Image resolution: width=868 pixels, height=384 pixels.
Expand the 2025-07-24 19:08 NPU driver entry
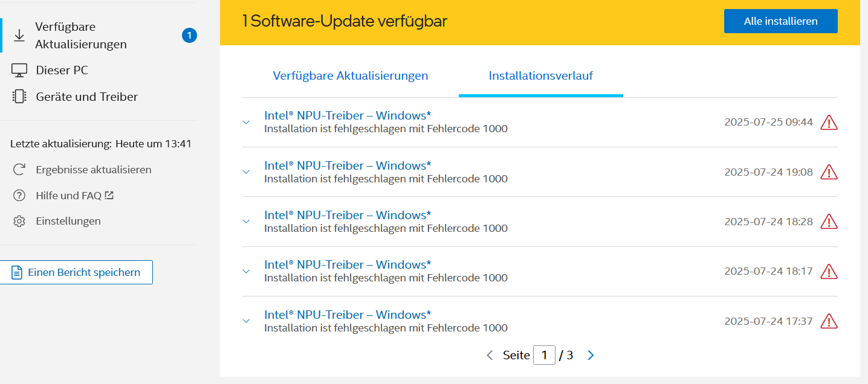pyautogui.click(x=246, y=172)
